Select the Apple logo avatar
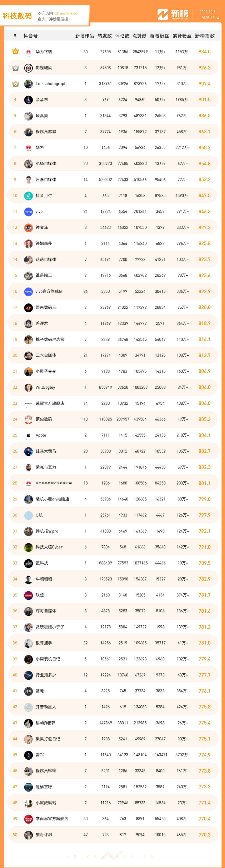This screenshot has height=868, width=225. click(28, 435)
